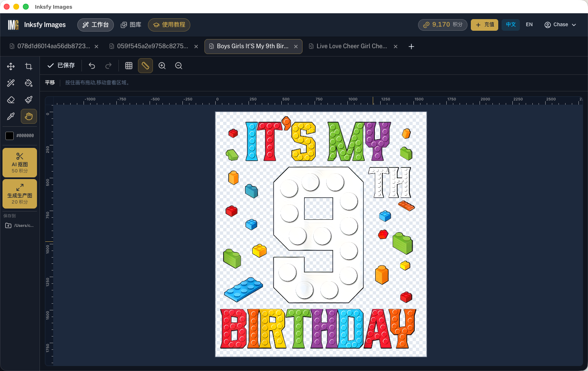This screenshot has height=371, width=588.
Task: Select the Paint Bucket fill tool
Action: [29, 83]
